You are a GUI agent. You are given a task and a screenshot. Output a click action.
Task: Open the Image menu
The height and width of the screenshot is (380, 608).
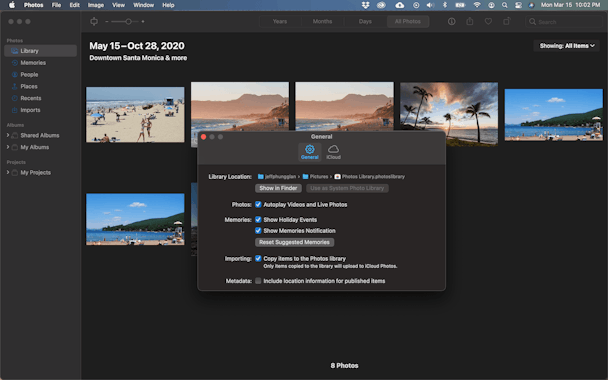(x=95, y=5)
